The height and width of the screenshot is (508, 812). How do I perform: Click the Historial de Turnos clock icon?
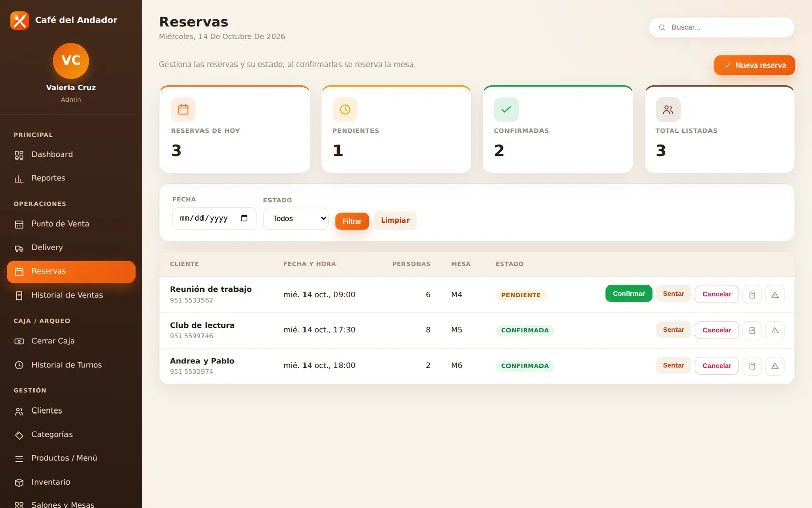(x=19, y=365)
